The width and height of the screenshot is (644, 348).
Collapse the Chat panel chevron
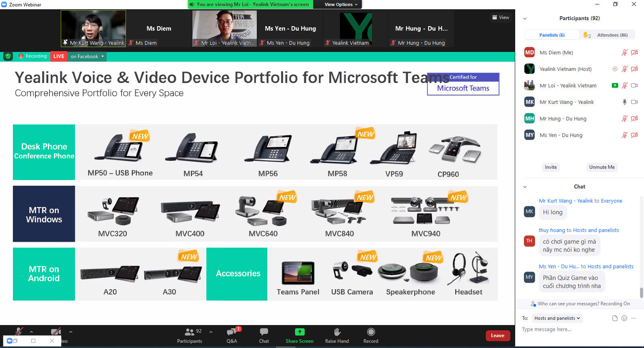tap(525, 187)
